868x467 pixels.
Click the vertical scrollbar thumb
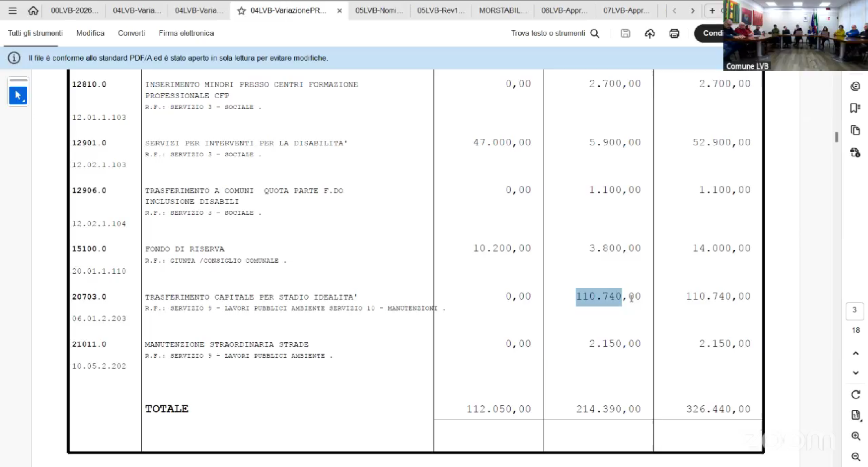click(836, 137)
